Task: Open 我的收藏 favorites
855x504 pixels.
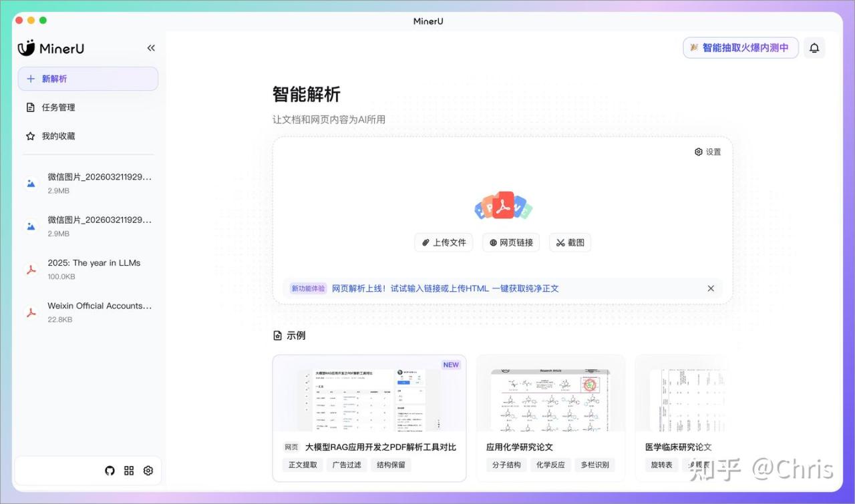Action: 58,136
